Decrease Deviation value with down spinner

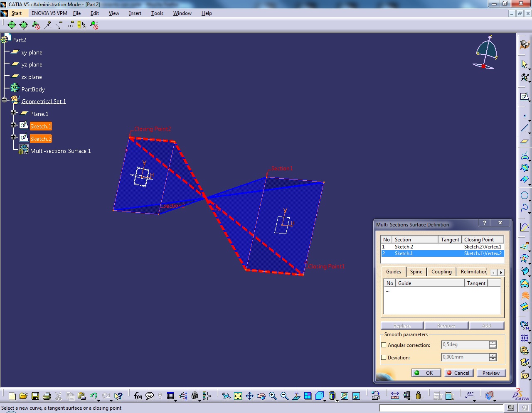[493, 359]
